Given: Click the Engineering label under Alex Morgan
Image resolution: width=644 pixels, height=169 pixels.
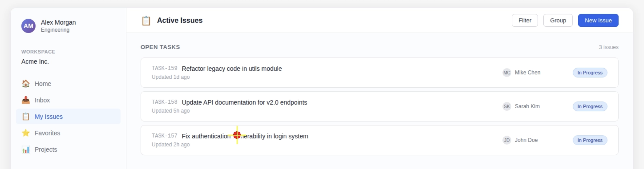Looking at the screenshot, I should tap(55, 30).
